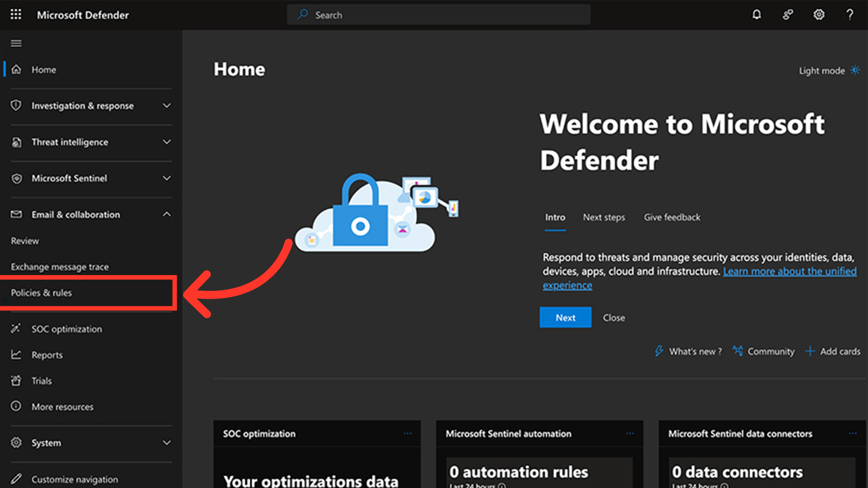Viewport: 868px width, 488px height.
Task: Expand the Threat intelligence chevron
Action: point(167,142)
